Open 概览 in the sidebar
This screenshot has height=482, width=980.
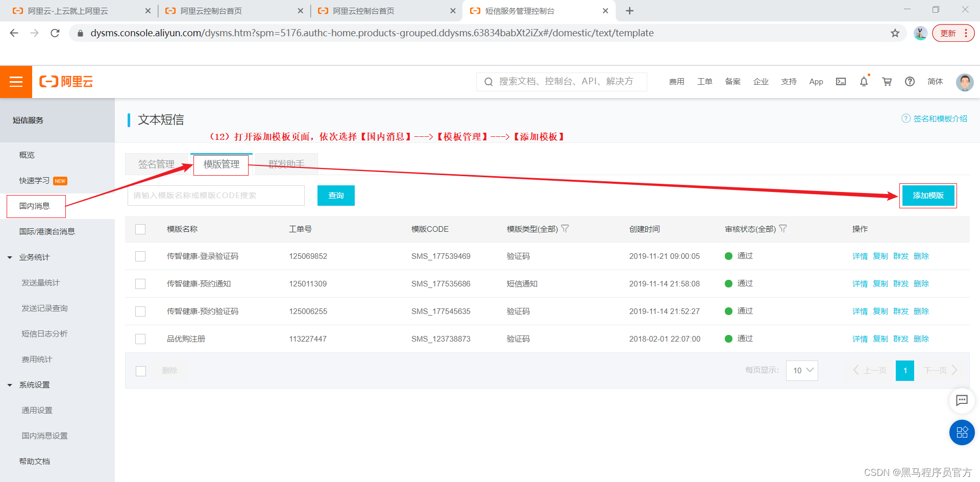(x=27, y=155)
